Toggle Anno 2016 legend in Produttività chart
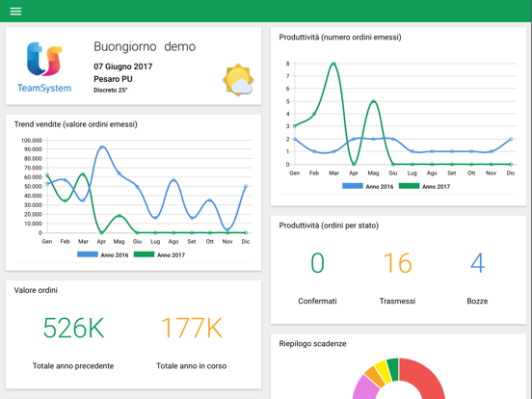Viewport: 532px width, 399px height. (x=368, y=186)
